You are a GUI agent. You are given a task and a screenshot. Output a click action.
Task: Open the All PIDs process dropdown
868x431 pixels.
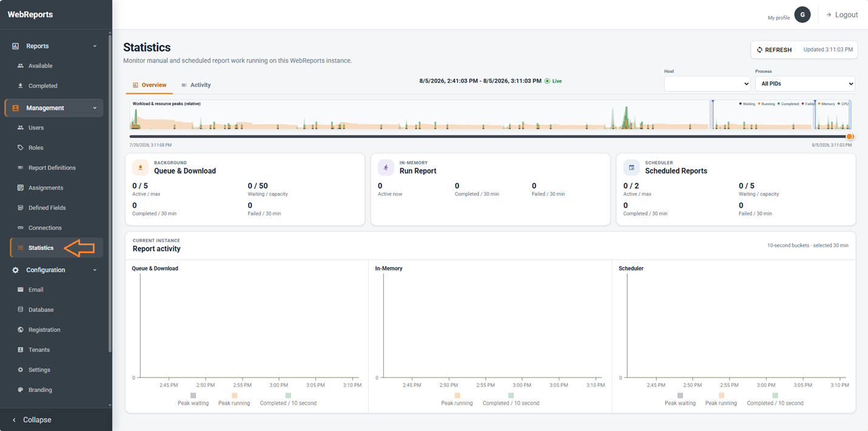point(805,84)
